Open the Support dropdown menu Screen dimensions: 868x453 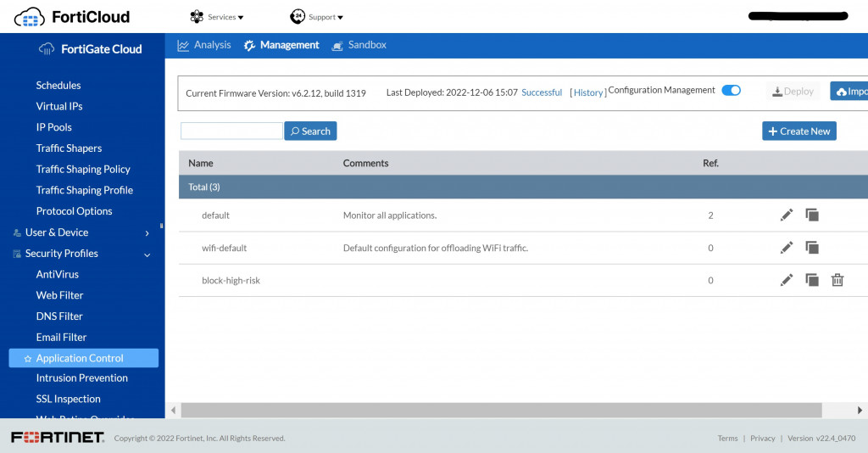(x=317, y=17)
